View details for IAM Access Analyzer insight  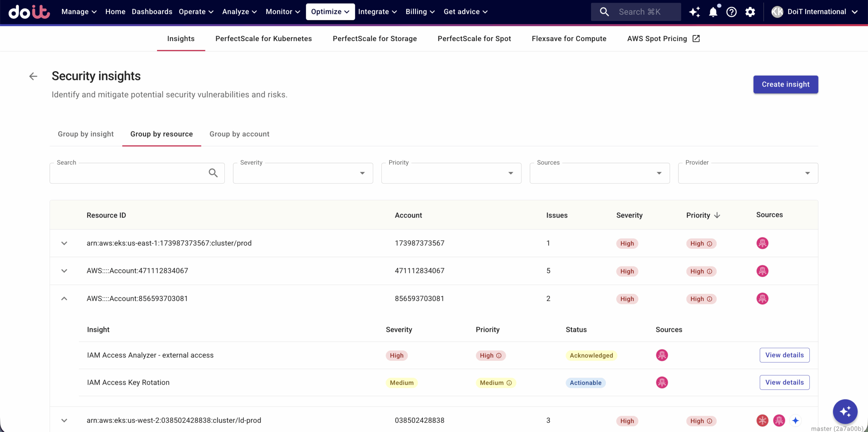click(784, 355)
